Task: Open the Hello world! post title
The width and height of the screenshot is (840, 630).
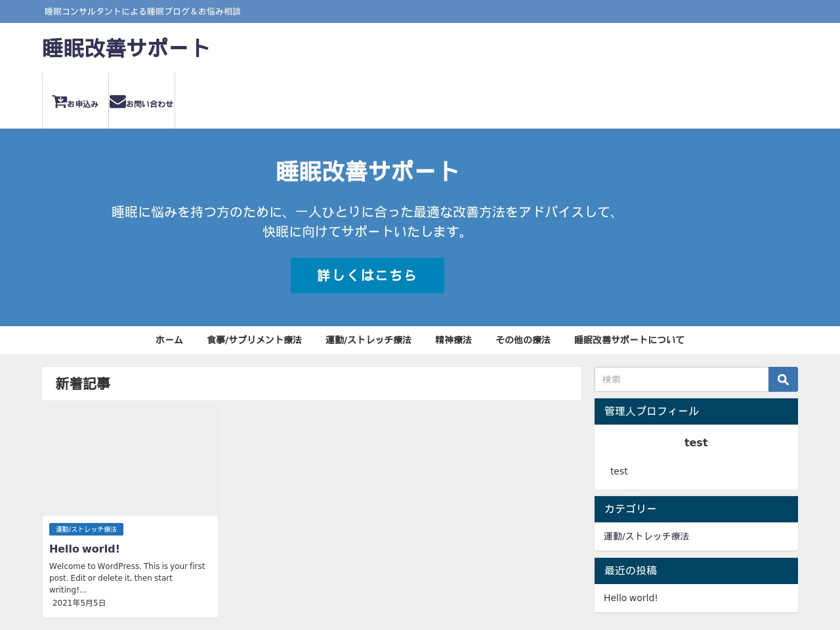Action: click(x=85, y=549)
